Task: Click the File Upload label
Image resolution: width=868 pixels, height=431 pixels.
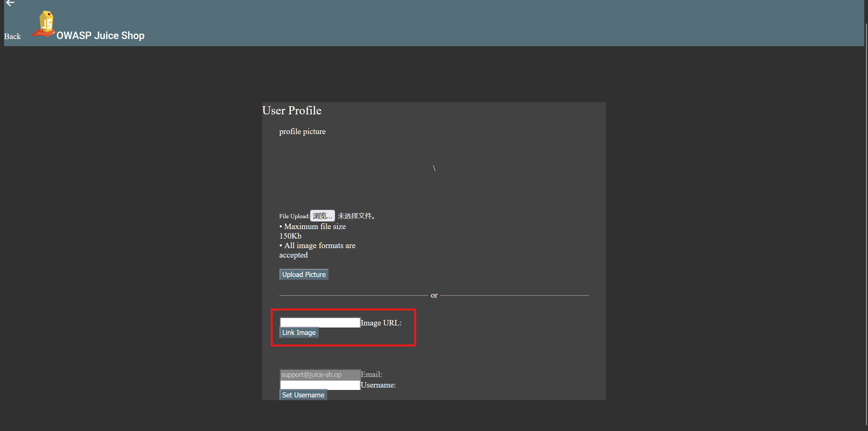Action: [x=294, y=216]
